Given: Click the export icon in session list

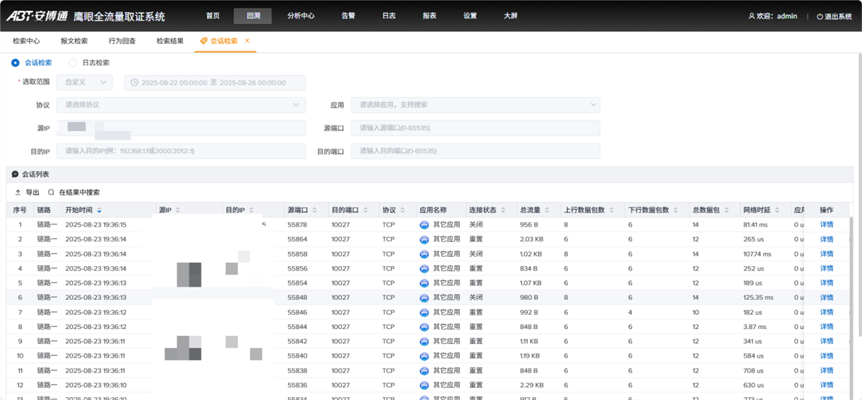Looking at the screenshot, I should (17, 192).
